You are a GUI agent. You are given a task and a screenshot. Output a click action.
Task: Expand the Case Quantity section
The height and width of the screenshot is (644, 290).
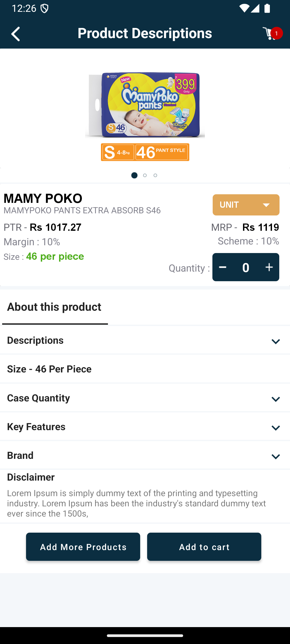pyautogui.click(x=275, y=399)
